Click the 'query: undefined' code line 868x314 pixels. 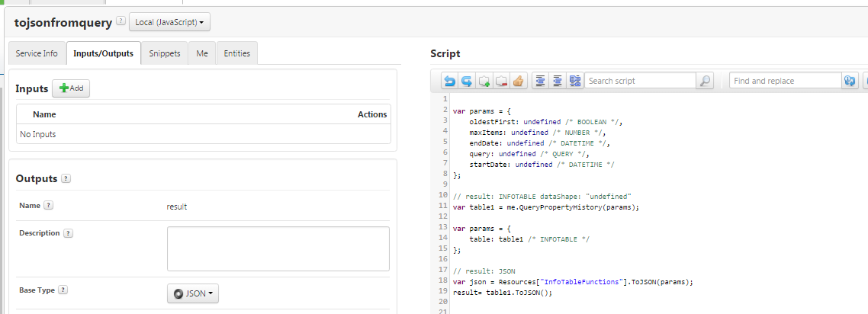click(x=529, y=154)
